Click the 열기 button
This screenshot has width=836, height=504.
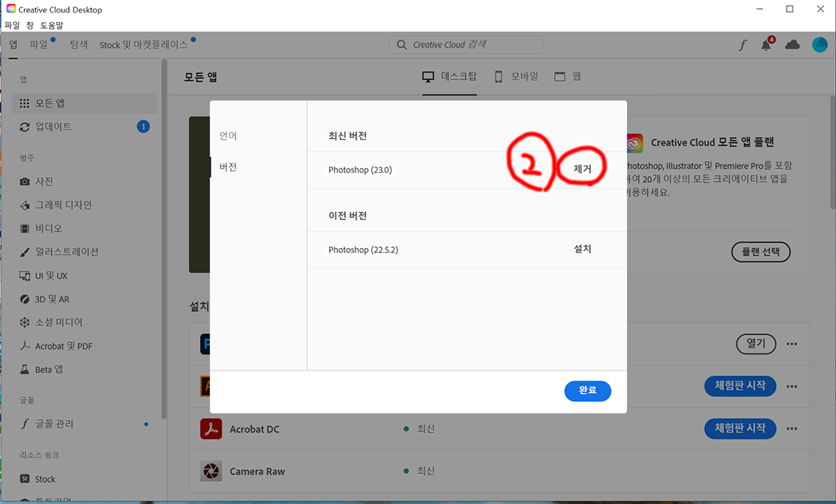(x=756, y=344)
